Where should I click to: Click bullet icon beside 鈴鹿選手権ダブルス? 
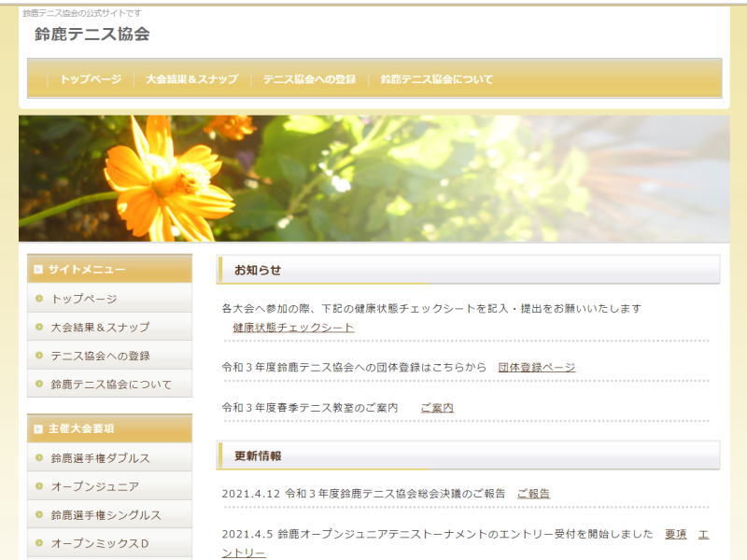tap(39, 457)
